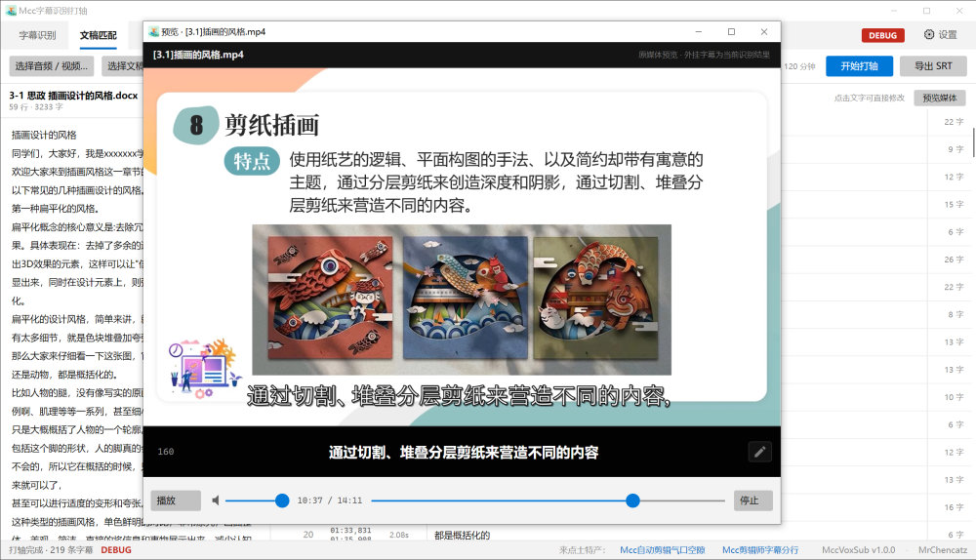Mute audio with the speaker icon
Image resolution: width=976 pixels, height=560 pixels.
pyautogui.click(x=216, y=500)
